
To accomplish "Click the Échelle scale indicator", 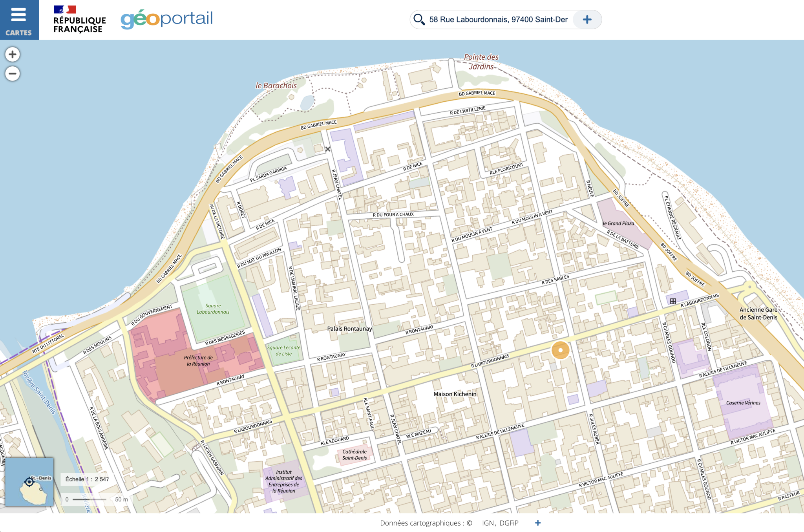I will pyautogui.click(x=87, y=479).
